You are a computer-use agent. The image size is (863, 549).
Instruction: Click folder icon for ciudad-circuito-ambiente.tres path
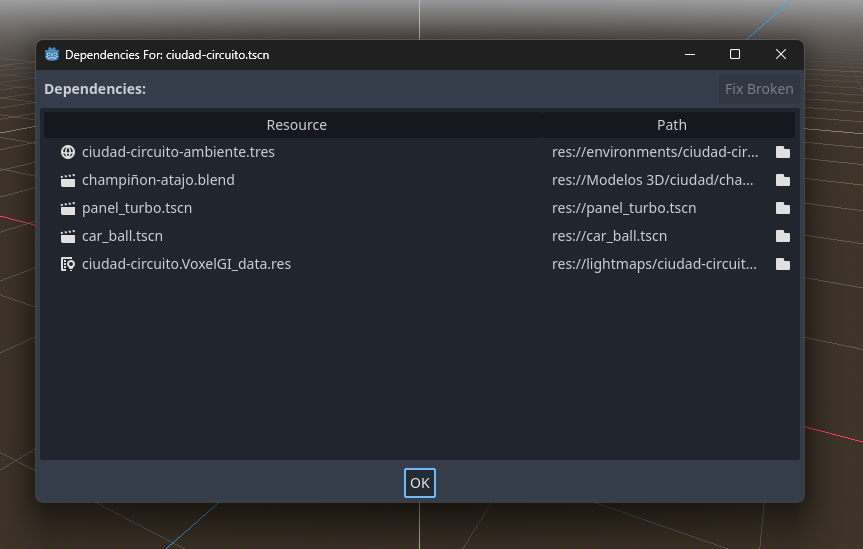pyautogui.click(x=783, y=152)
